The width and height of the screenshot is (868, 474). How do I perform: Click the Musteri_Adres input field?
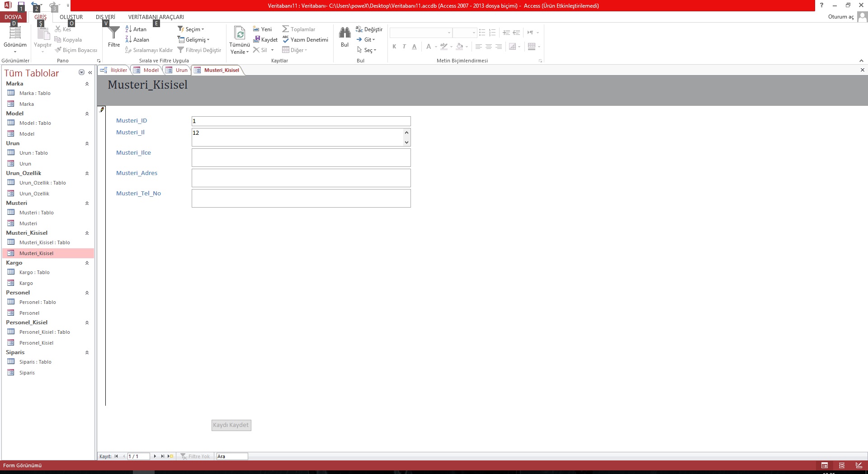click(x=301, y=178)
